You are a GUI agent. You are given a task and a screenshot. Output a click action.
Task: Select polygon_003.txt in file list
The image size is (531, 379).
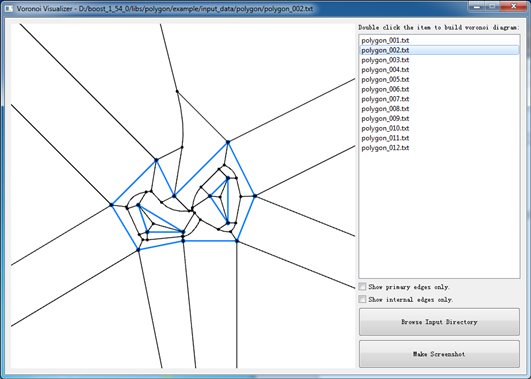439,60
